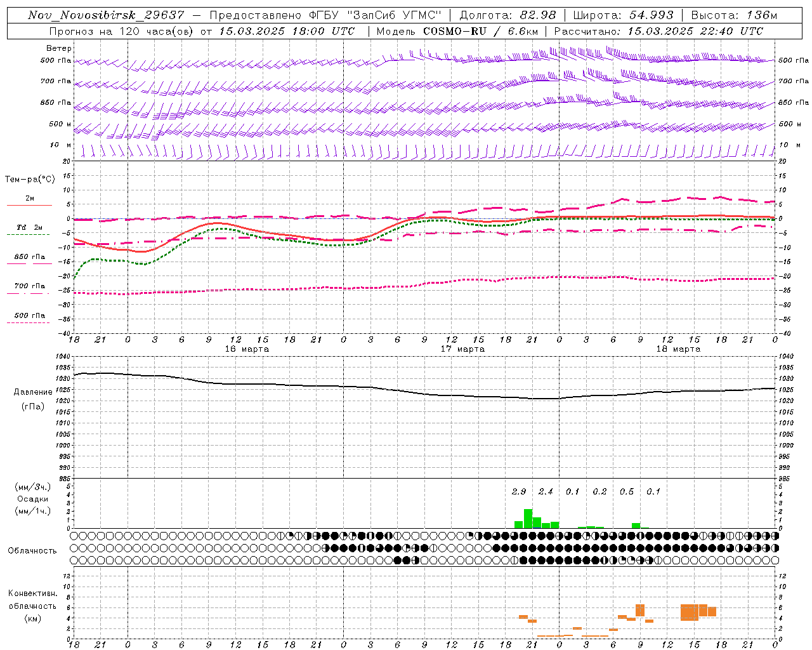Click the "Прогноз на 120 часа(ов)" forecast header
The image size is (812, 650).
[122, 30]
